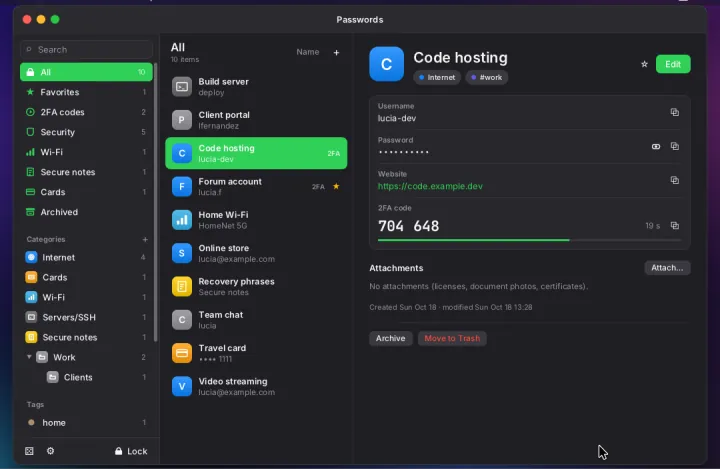This screenshot has width=720, height=469.
Task: Select All in the sidebar
Action: pos(86,72)
